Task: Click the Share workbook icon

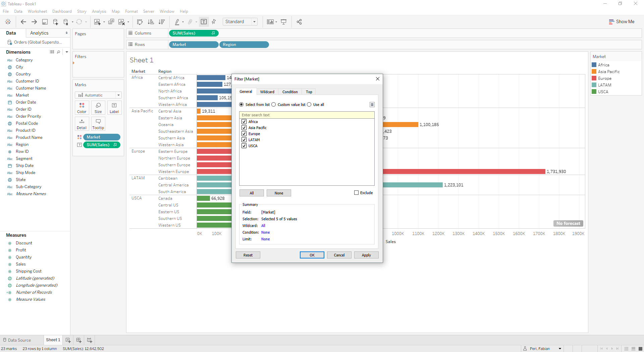Action: 299,22
